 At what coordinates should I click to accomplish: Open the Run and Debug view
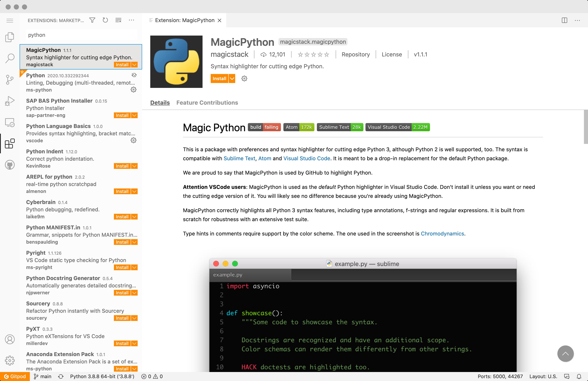click(10, 101)
